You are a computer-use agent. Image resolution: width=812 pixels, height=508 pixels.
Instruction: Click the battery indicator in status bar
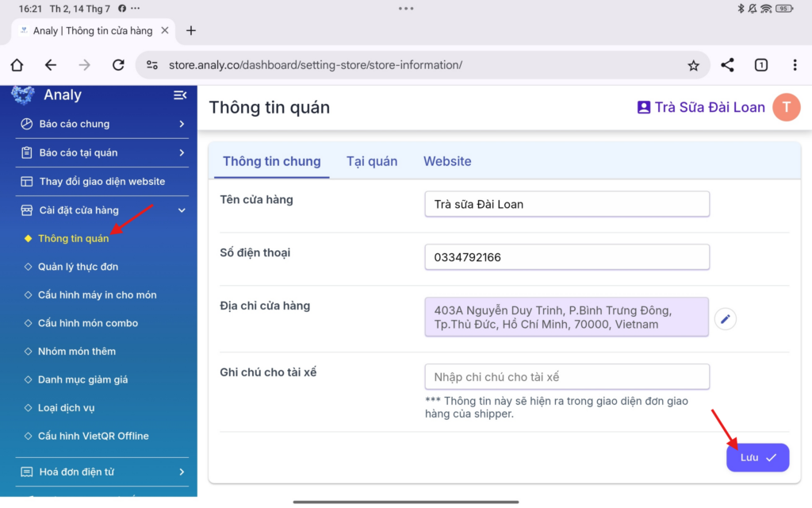pyautogui.click(x=784, y=8)
